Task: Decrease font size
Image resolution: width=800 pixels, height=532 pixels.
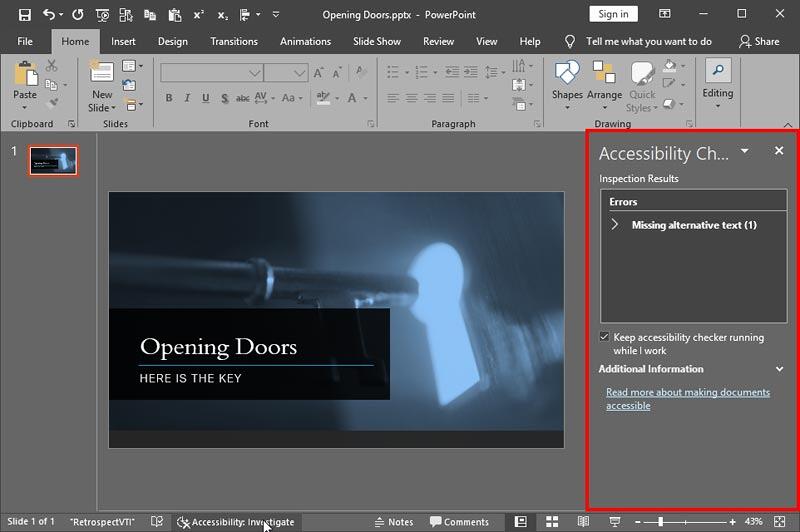Action: coord(337,73)
